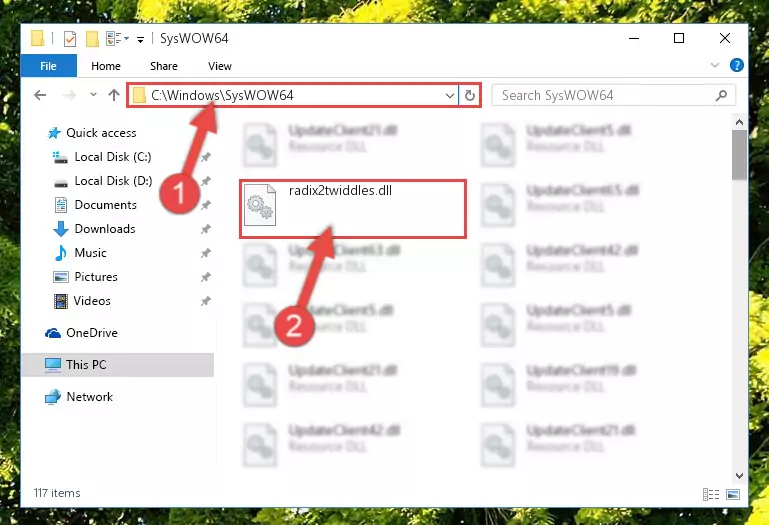Screen dimensions: 769x525
Task: Maximize the SysWOW64 window
Action: pos(679,38)
